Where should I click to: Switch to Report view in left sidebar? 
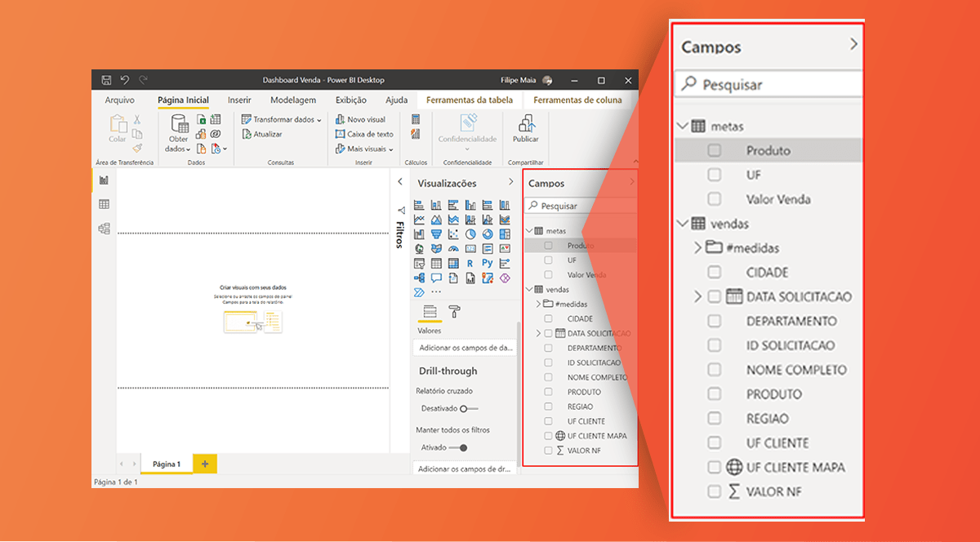pos(104,180)
